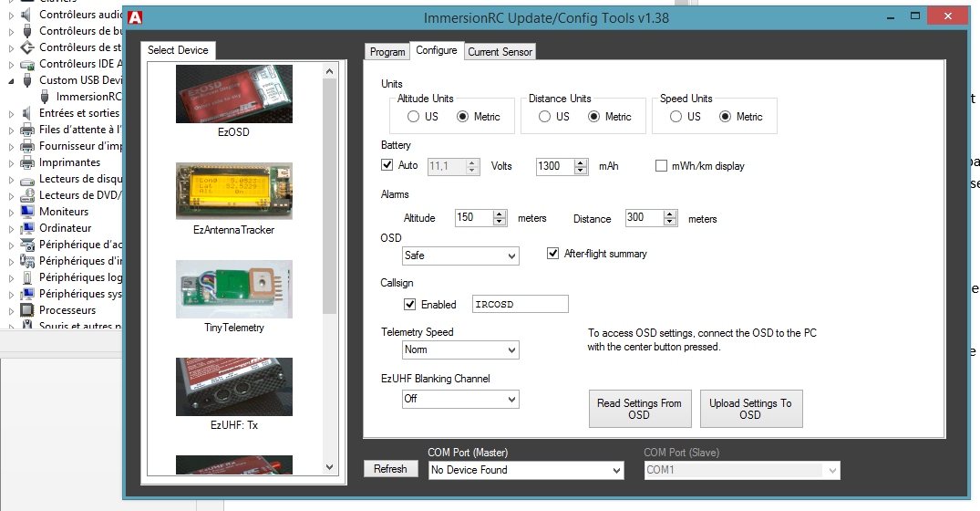Click the ImmersionRC app icon in title bar
Image resolution: width=980 pixels, height=511 pixels.
(135, 17)
